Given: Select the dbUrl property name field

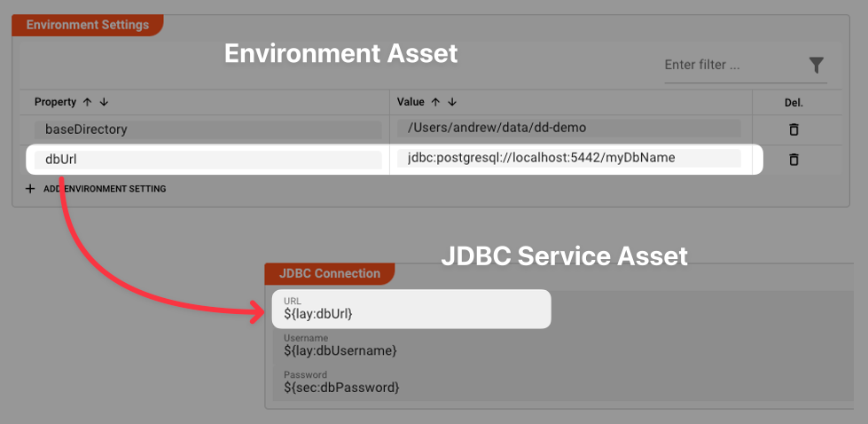Looking at the screenshot, I should (x=206, y=160).
